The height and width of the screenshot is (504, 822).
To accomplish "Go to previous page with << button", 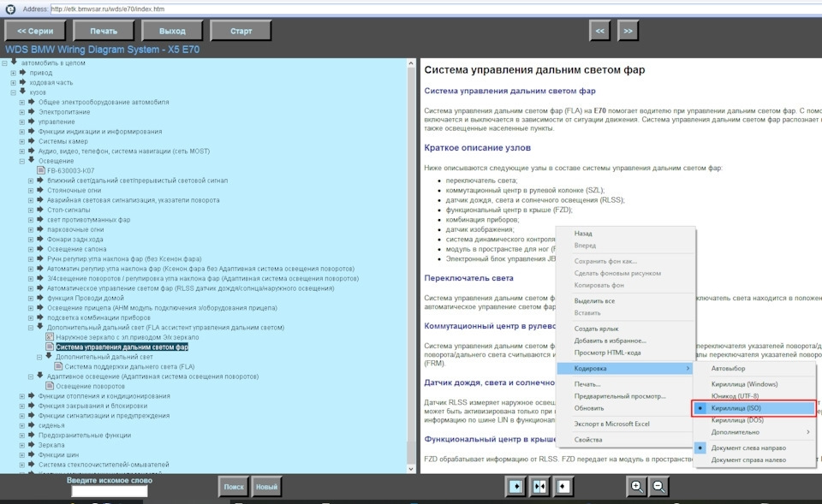I will click(x=599, y=31).
